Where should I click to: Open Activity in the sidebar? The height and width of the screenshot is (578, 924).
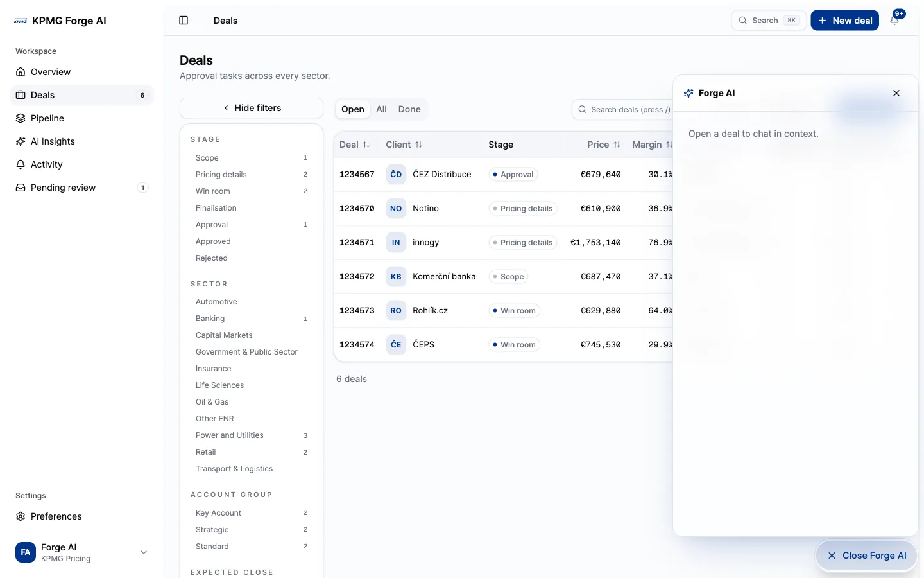[82, 164]
